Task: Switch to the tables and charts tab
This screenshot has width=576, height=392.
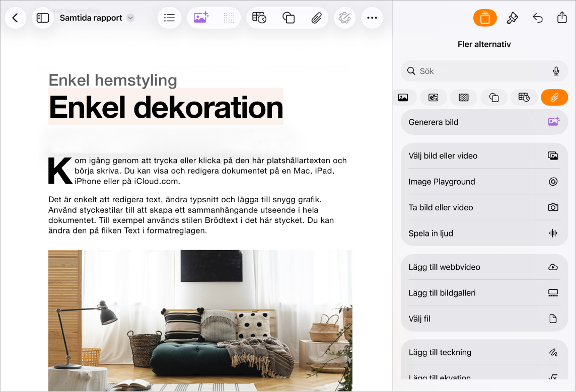Action: click(524, 98)
